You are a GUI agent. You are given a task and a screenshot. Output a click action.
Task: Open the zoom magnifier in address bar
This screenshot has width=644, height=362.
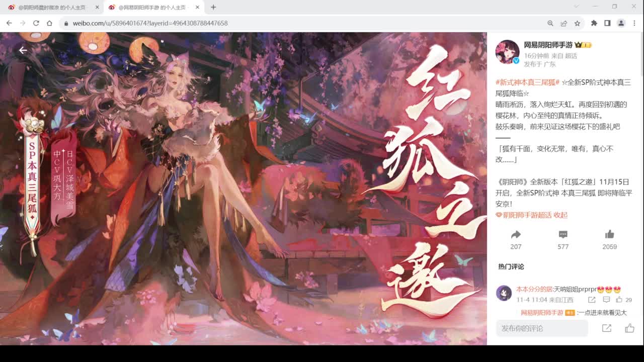pyautogui.click(x=550, y=23)
